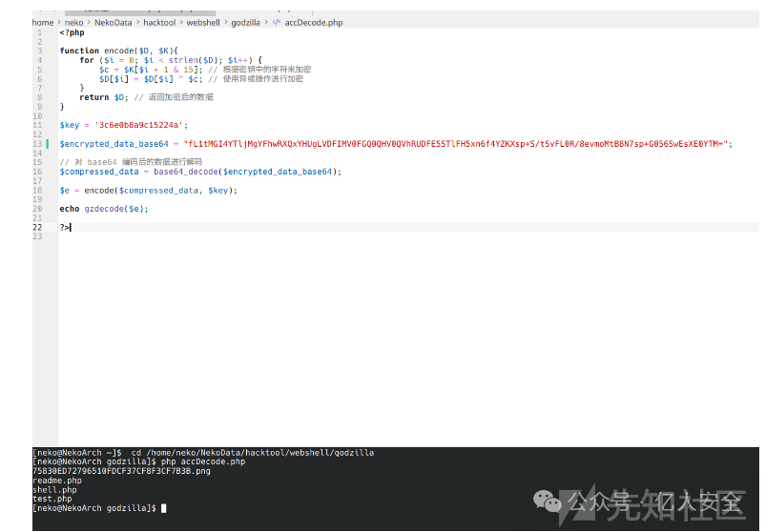
Task: Click the '$encrypted_data_base64' variable on line 13
Action: [x=114, y=144]
